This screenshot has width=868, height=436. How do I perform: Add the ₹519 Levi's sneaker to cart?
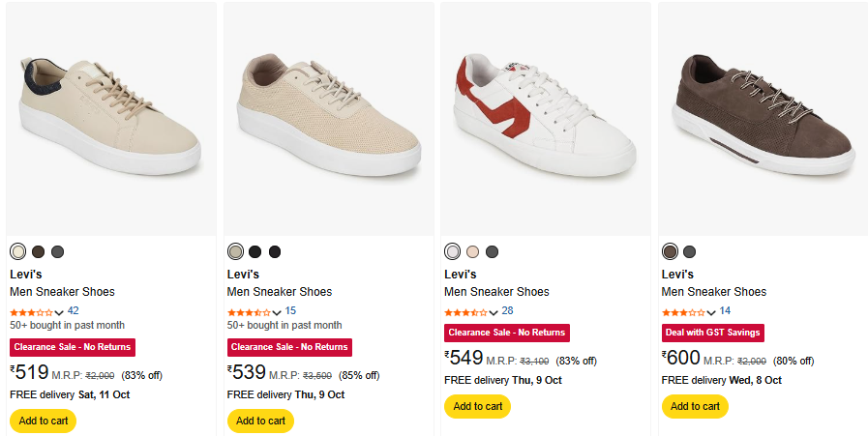(x=43, y=421)
